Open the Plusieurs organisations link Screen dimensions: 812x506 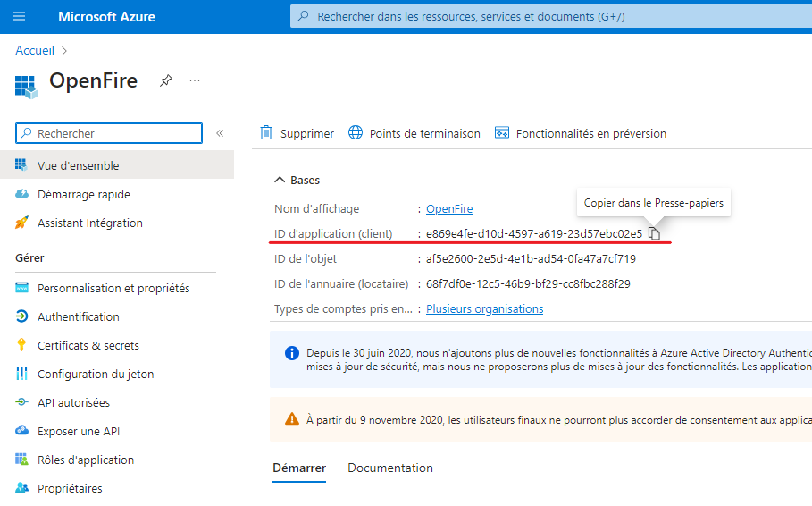pos(485,309)
